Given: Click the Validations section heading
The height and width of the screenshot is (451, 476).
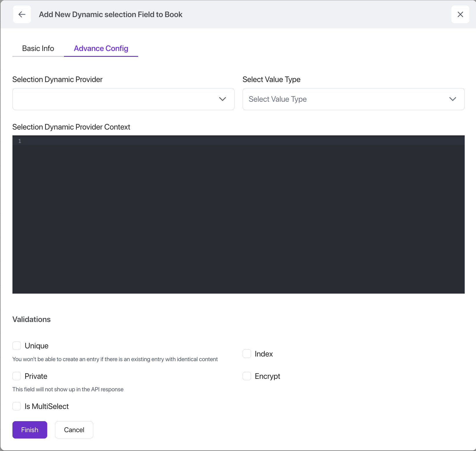Looking at the screenshot, I should click(32, 319).
